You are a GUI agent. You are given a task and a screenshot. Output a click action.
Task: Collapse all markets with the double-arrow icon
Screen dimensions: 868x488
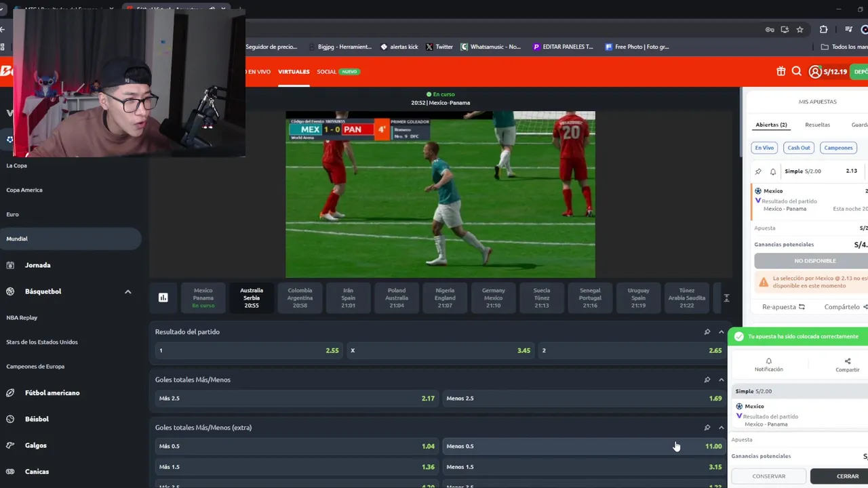pyautogui.click(x=726, y=298)
